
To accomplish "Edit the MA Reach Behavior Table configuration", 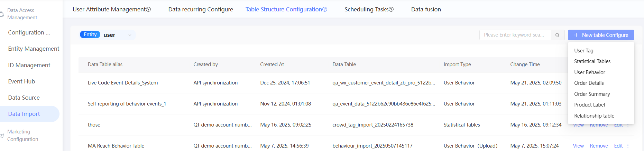I will coord(618,146).
